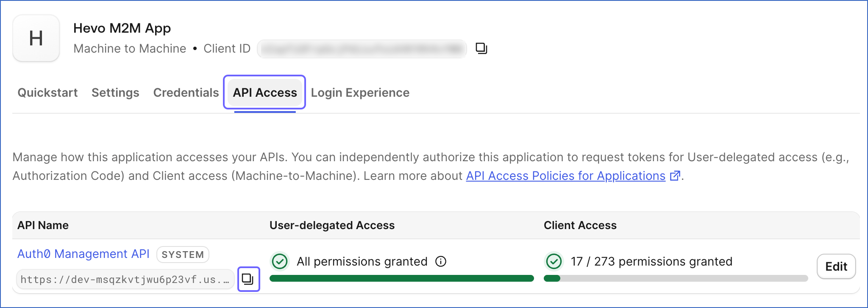
Task: Click the Machine to Machine label
Action: click(130, 48)
